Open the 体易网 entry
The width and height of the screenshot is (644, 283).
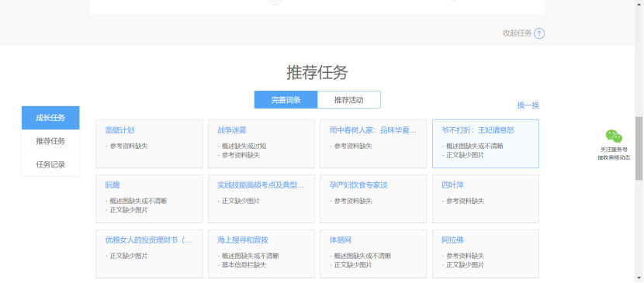tap(341, 240)
